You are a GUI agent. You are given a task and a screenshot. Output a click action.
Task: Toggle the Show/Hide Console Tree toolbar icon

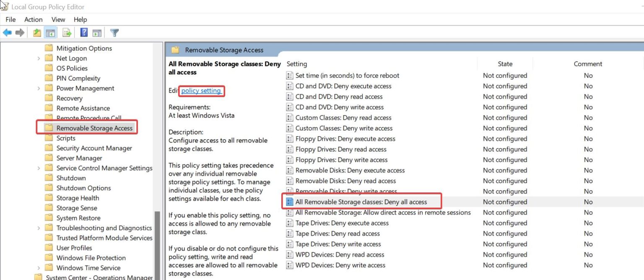click(x=50, y=32)
